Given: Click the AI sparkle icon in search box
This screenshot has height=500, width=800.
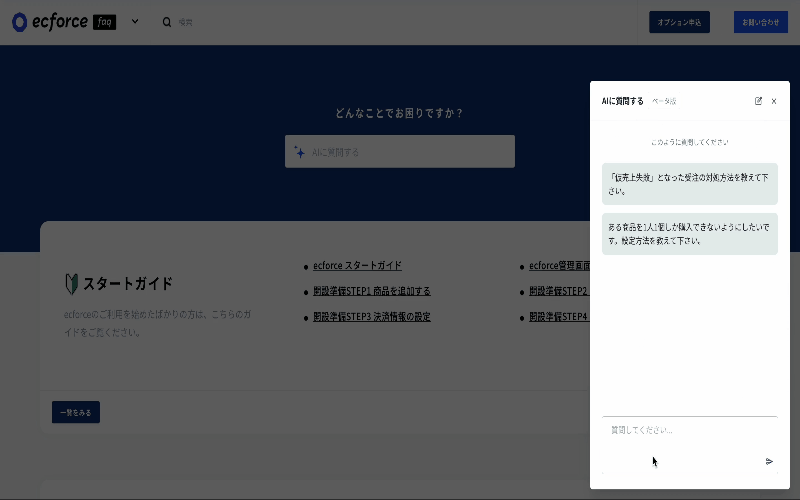Looking at the screenshot, I should [299, 152].
